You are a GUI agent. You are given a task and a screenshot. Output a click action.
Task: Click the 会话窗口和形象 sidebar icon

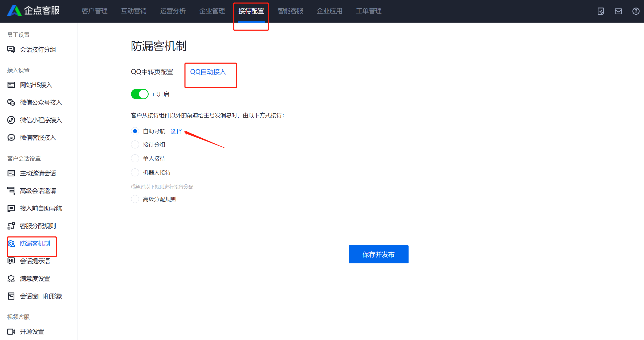click(11, 296)
